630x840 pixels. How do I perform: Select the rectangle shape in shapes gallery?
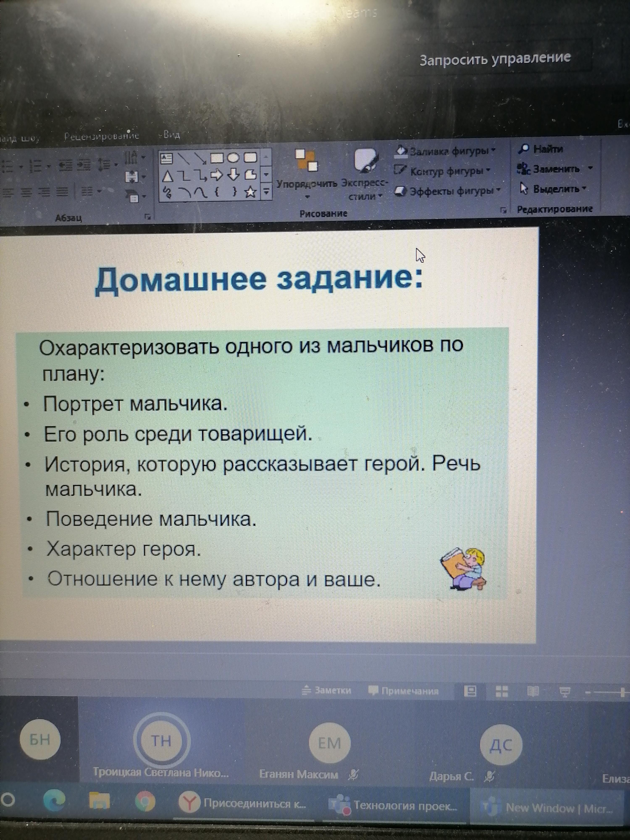coord(217,157)
